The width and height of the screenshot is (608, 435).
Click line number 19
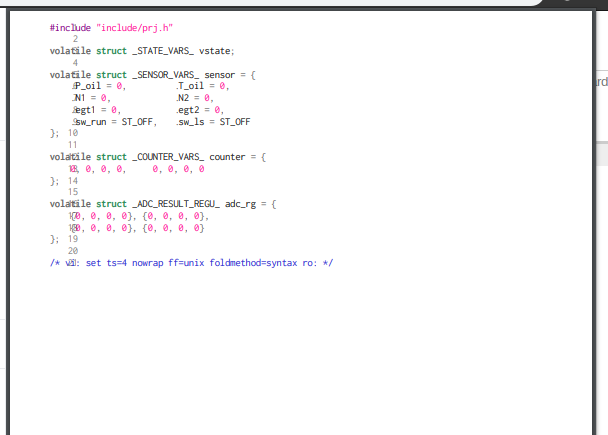pyautogui.click(x=73, y=239)
